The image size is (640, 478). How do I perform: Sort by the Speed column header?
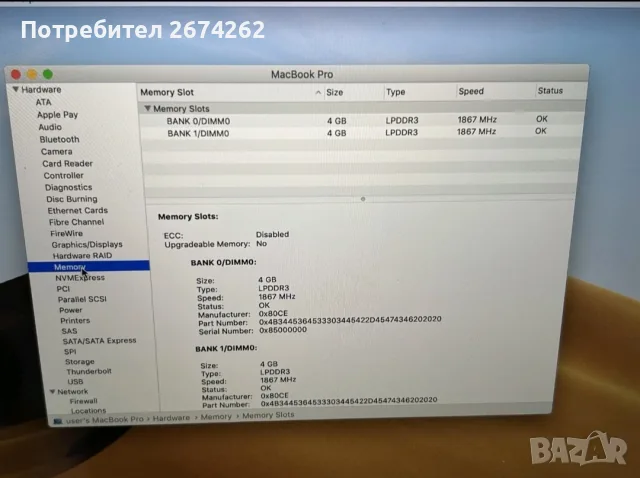[x=471, y=91]
